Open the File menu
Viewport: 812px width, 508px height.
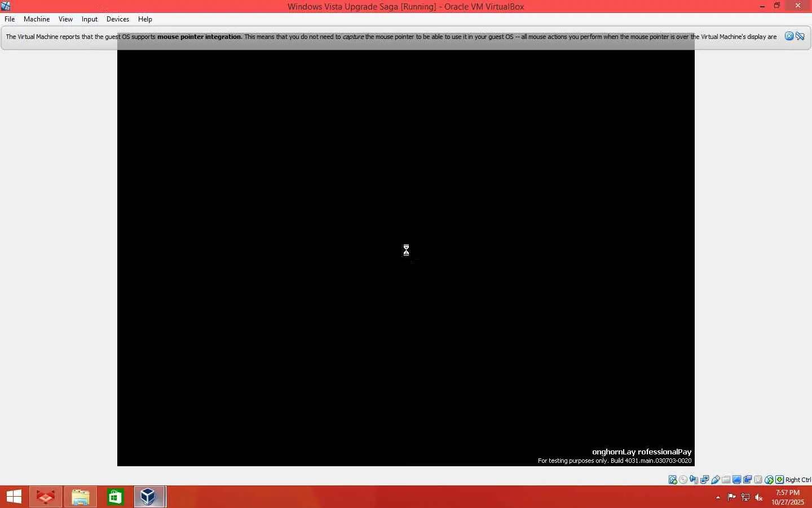coord(10,19)
